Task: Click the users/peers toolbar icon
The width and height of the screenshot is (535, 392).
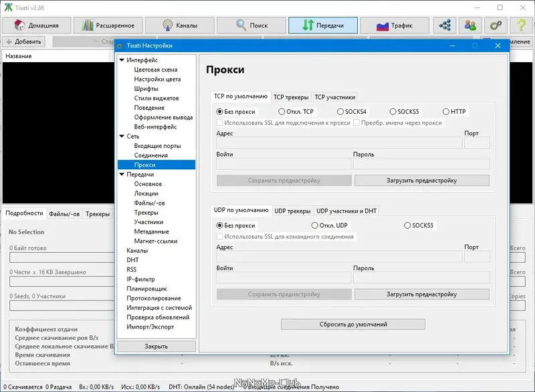Action: click(x=470, y=25)
